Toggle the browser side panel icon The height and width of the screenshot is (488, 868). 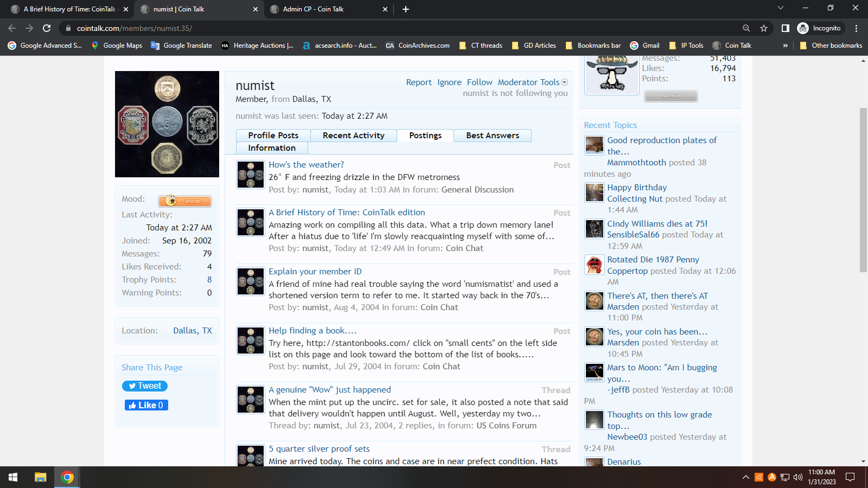pos(785,28)
